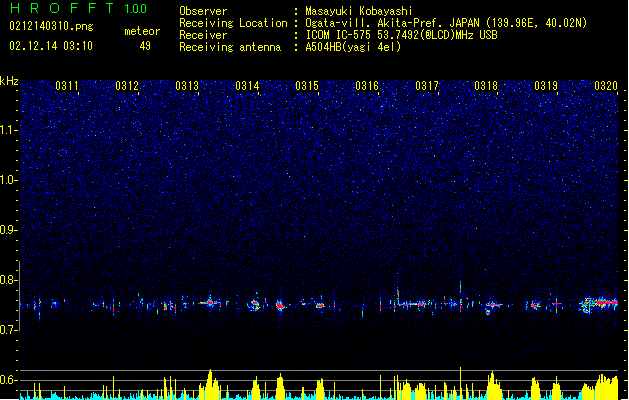Click the 0.7 kHz axis label
The width and height of the screenshot is (629, 400).
[9, 330]
